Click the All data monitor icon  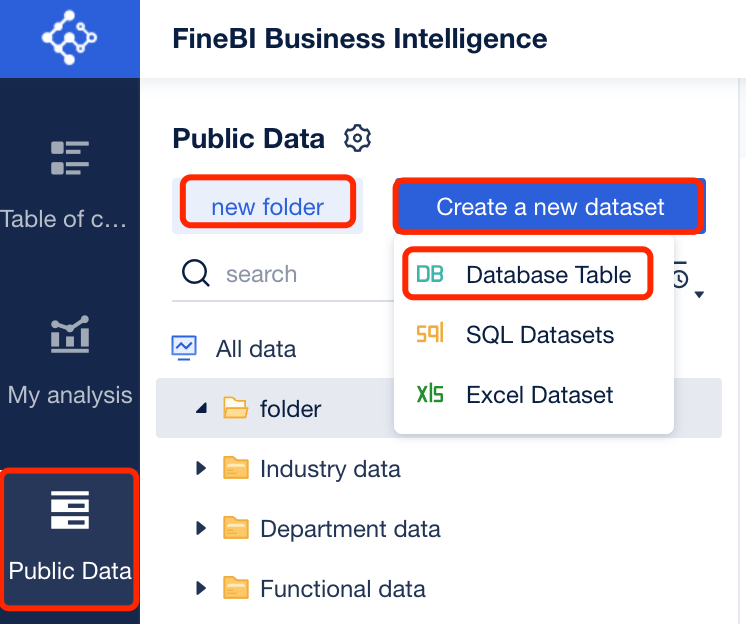184,349
